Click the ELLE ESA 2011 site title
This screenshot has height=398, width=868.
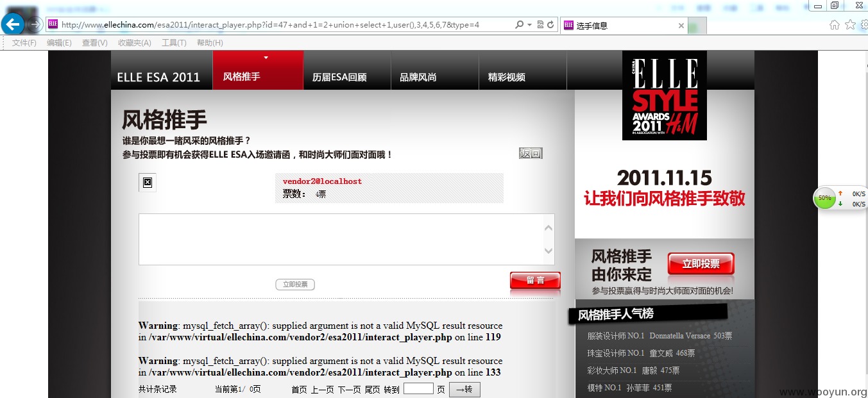(x=158, y=77)
